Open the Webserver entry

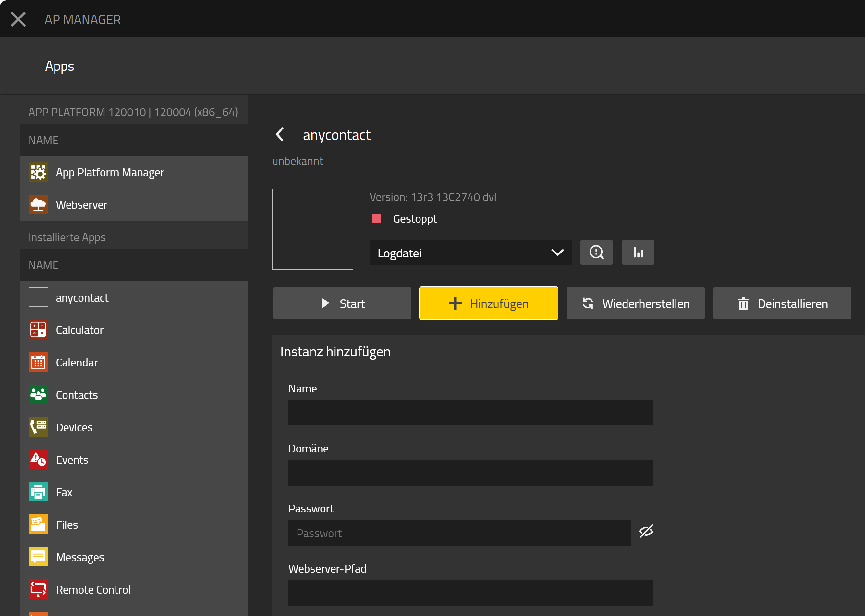coord(81,204)
